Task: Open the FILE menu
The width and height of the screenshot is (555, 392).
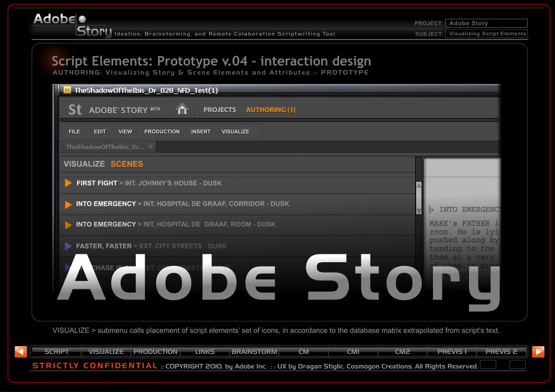Action: [x=74, y=131]
